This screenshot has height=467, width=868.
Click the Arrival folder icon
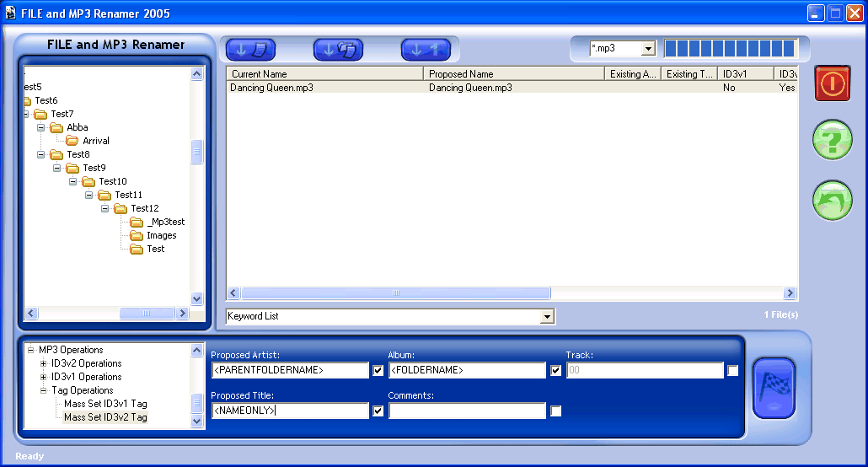click(x=72, y=141)
